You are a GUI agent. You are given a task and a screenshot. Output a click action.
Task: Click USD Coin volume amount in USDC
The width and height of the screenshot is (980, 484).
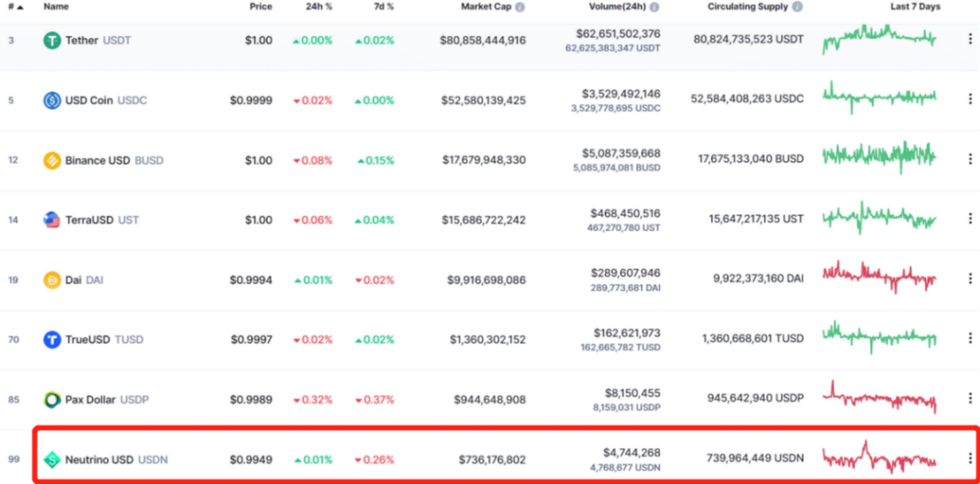click(615, 108)
